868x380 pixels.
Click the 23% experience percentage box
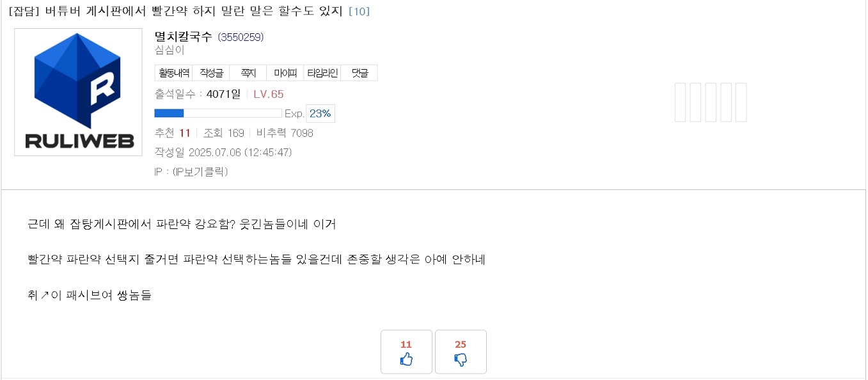[320, 113]
